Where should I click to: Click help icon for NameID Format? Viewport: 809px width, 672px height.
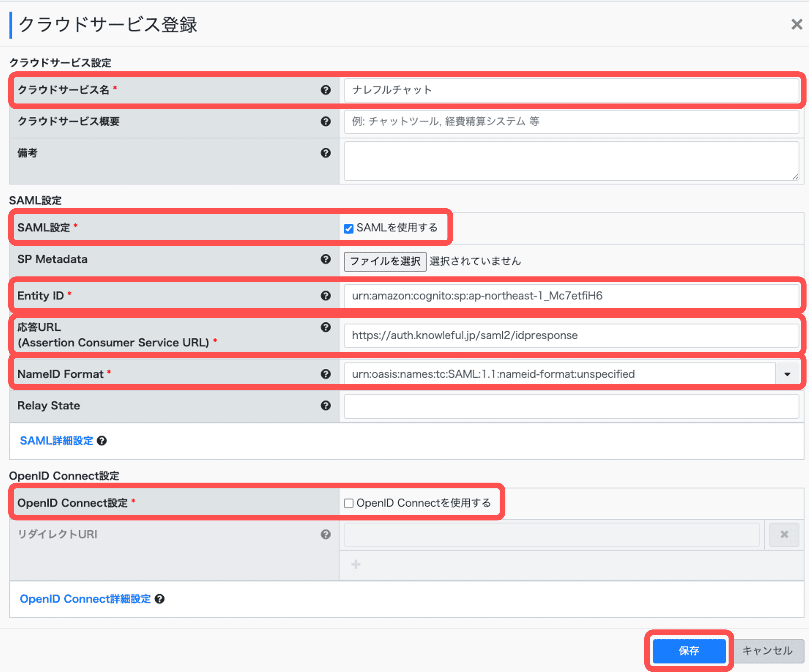point(326,374)
